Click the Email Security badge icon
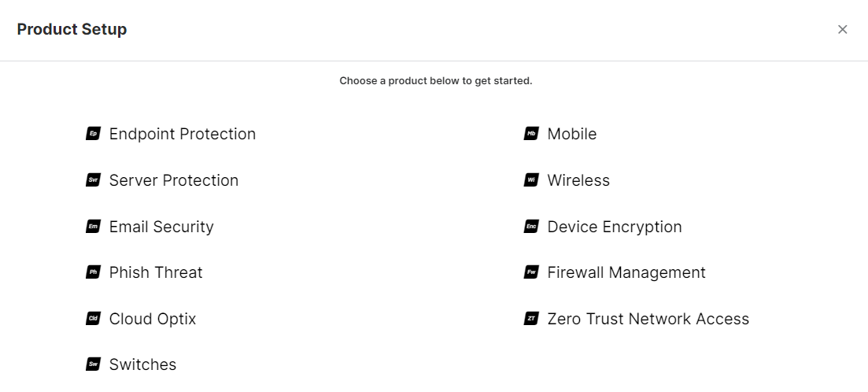Screen dimensions: 868x392 point(93,227)
